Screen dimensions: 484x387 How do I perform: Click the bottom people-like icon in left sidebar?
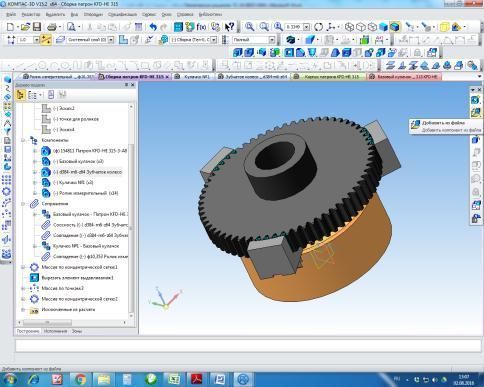(7, 254)
